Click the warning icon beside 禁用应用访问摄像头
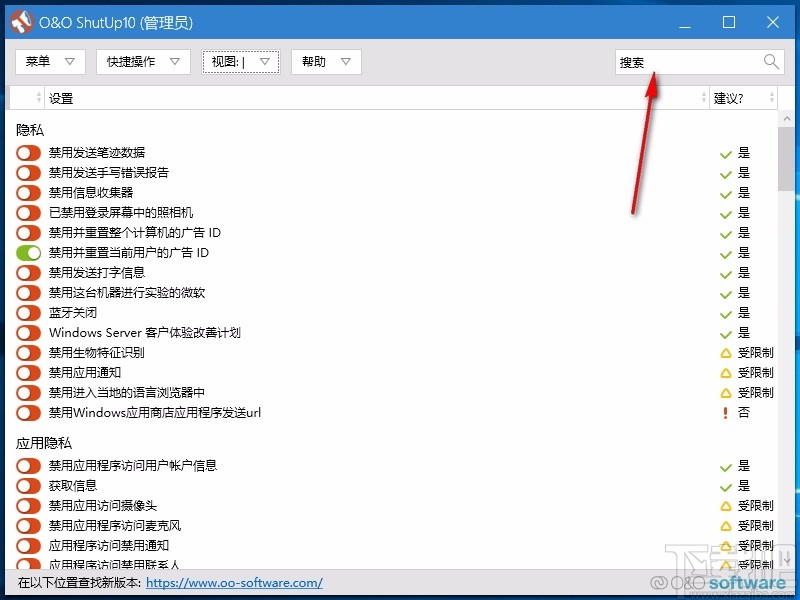Viewport: 800px width, 600px height. point(725,505)
